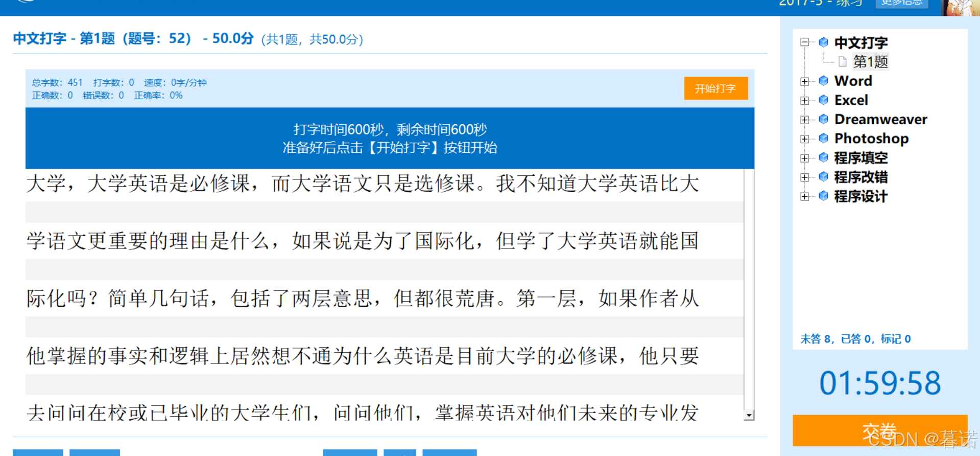Click the 打字时间600秒 notice banner
The height and width of the screenshot is (456, 980).
click(390, 138)
